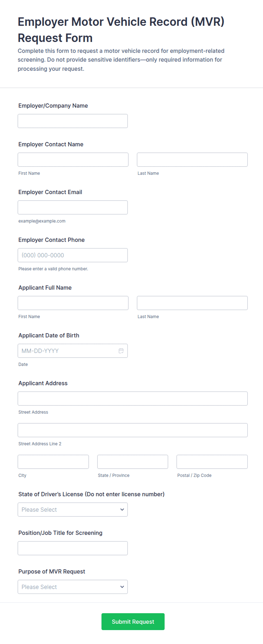Click the State / Province input field
This screenshot has width=263, height=644.
[x=133, y=462]
